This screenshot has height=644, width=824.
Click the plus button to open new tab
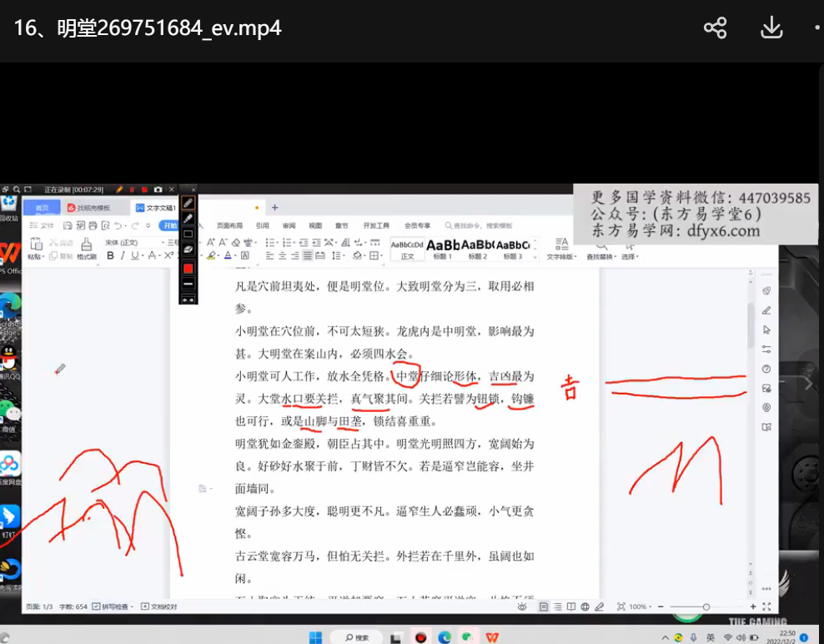coord(274,208)
